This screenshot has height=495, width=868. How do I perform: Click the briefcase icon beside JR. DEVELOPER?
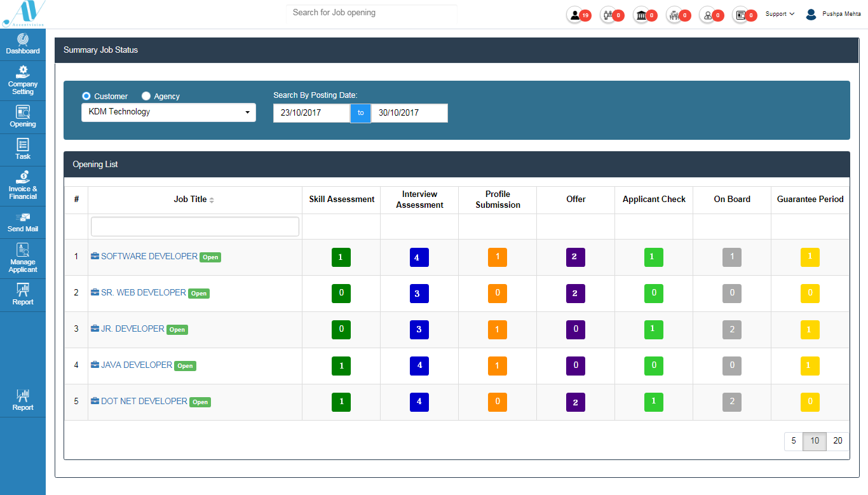point(95,329)
